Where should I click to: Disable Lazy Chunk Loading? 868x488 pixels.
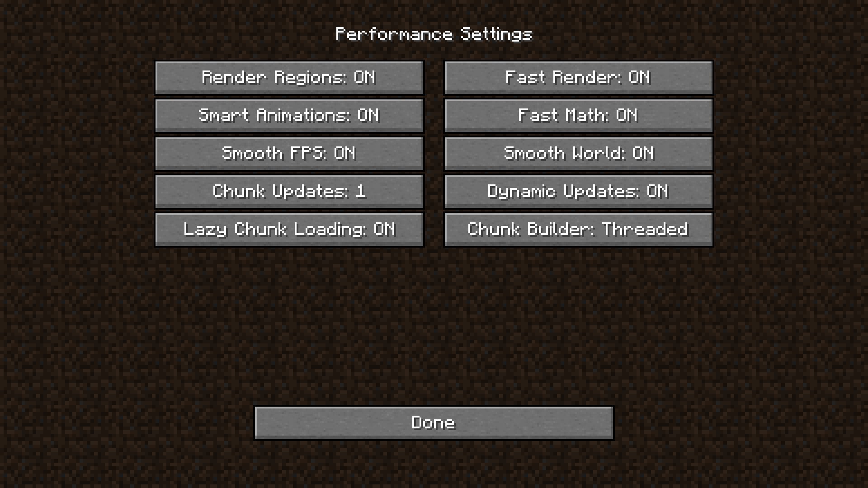point(289,230)
